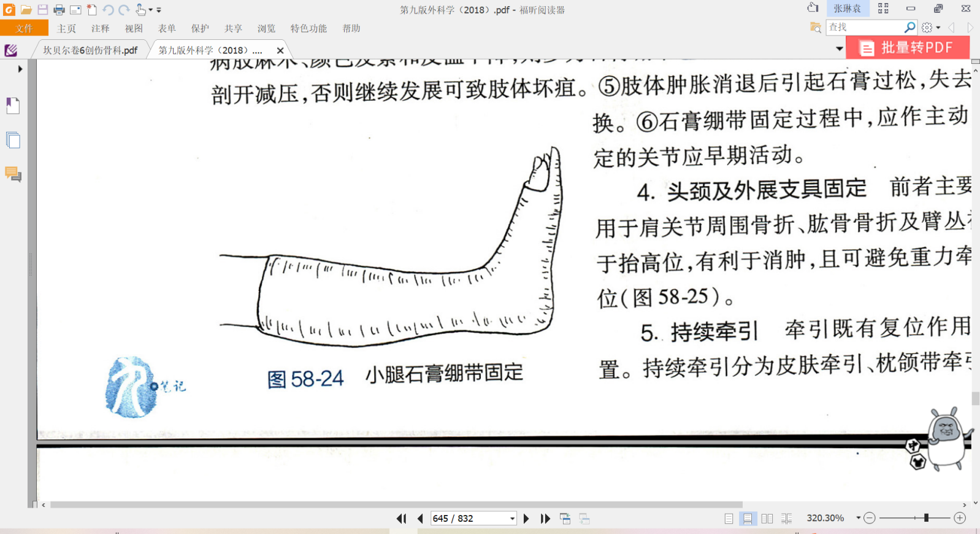The height and width of the screenshot is (534, 980).
Task: Click the Open folder icon
Action: (x=26, y=10)
